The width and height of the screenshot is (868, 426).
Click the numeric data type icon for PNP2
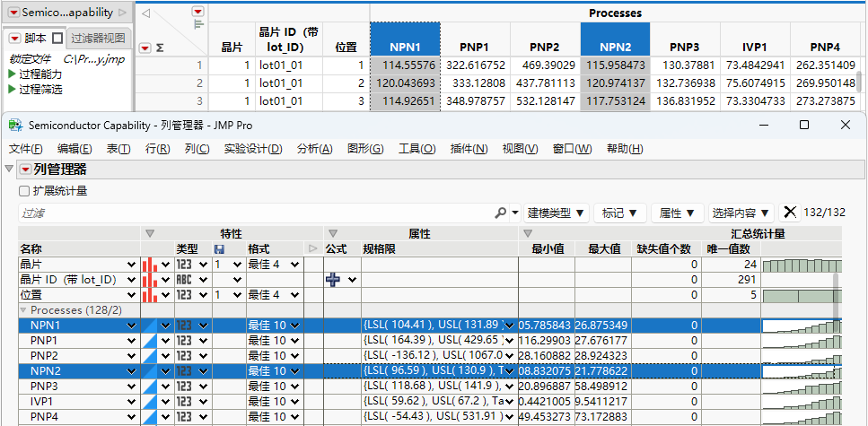coord(184,356)
